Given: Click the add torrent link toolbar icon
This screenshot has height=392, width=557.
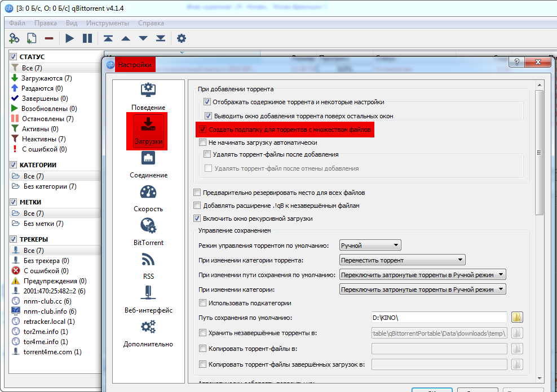Looking at the screenshot, I should tap(14, 38).
